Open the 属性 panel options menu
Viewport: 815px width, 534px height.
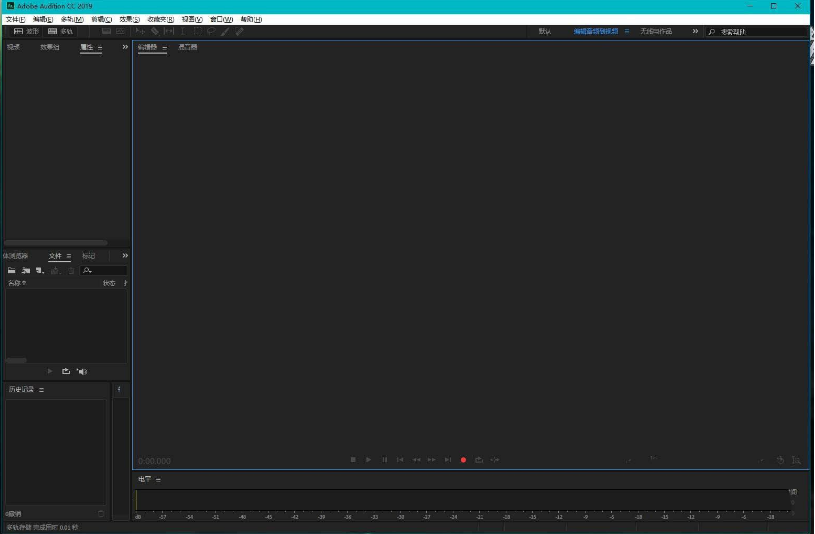100,48
